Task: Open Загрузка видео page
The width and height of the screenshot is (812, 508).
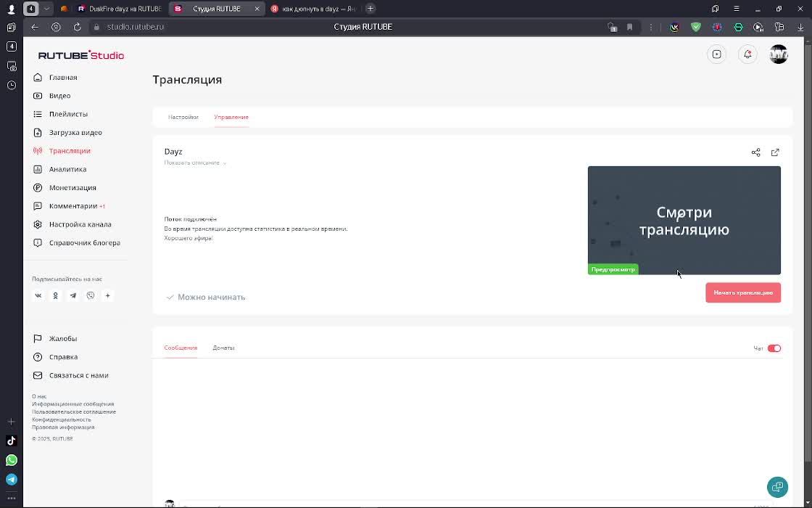Action: pyautogui.click(x=75, y=132)
